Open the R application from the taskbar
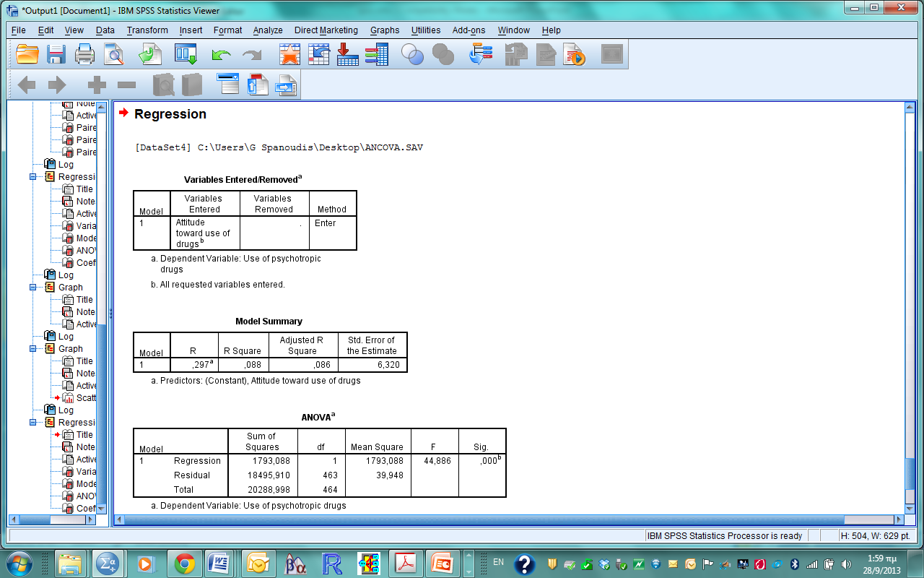Screen dimensions: 924x578 tap(332, 564)
